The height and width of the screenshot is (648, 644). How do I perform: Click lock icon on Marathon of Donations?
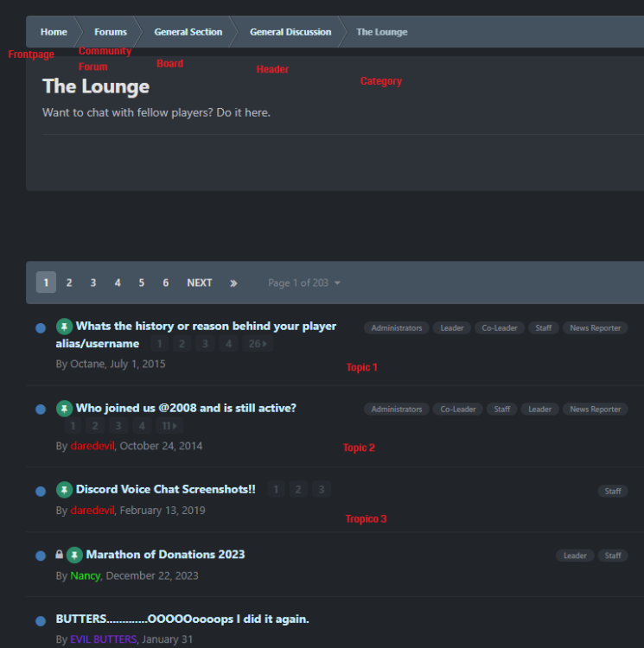59,554
